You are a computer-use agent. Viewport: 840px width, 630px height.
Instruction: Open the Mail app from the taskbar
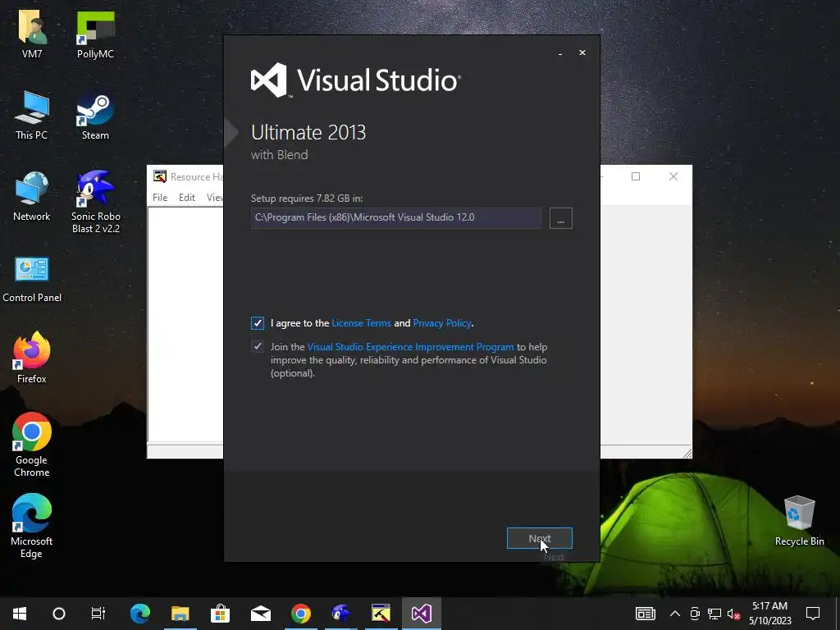[x=261, y=614]
